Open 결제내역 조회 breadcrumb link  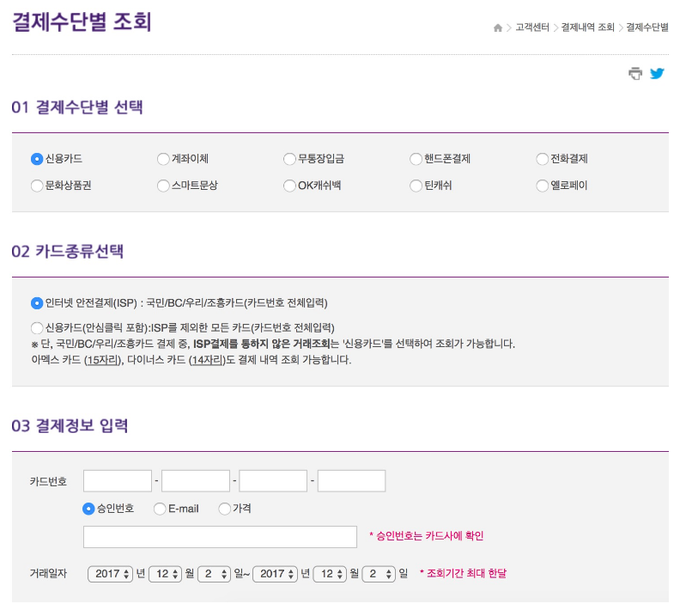coord(587,27)
